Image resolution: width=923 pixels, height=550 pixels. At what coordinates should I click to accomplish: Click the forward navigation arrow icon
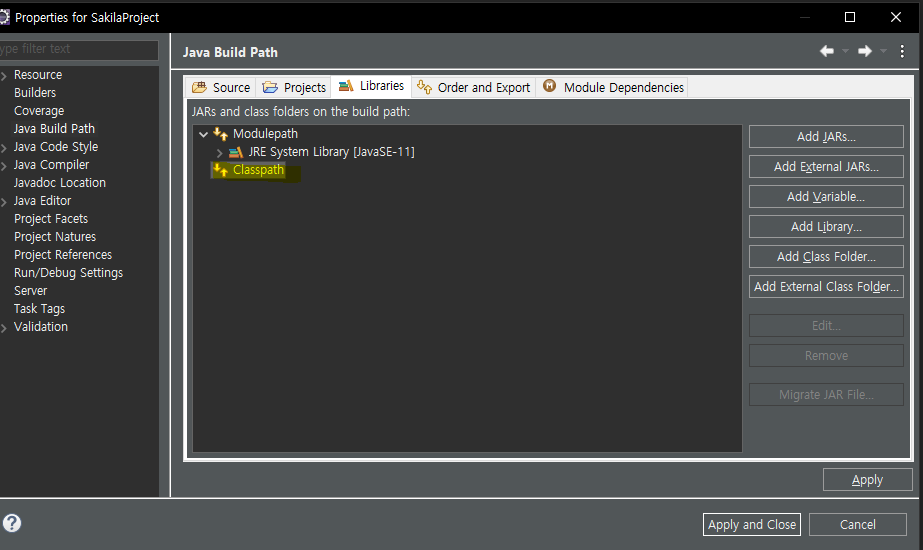click(x=865, y=51)
